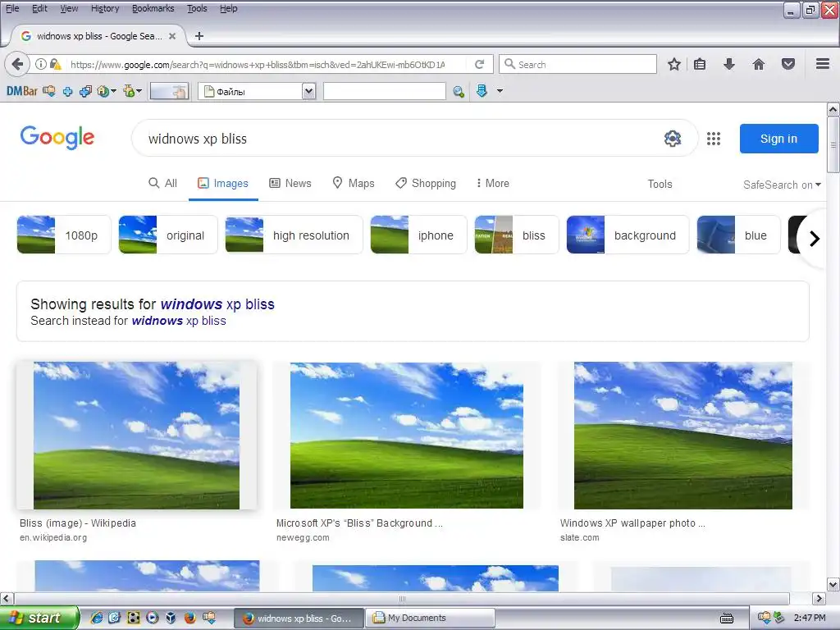Filter by the blue chip

coord(738,235)
